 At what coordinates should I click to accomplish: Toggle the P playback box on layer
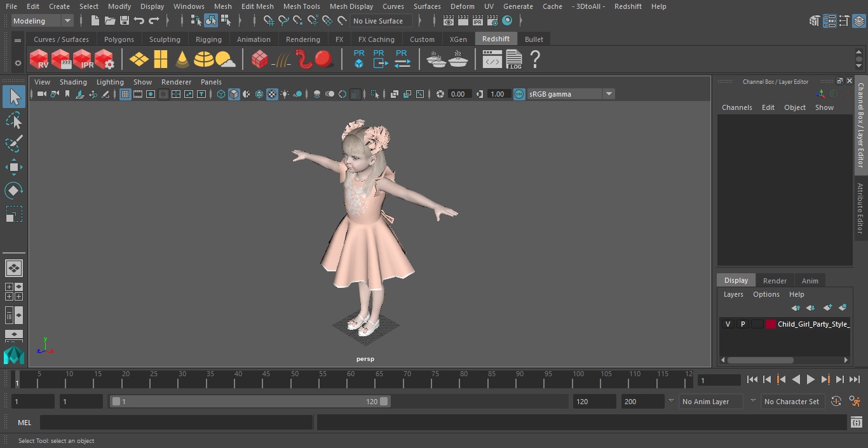coord(742,324)
